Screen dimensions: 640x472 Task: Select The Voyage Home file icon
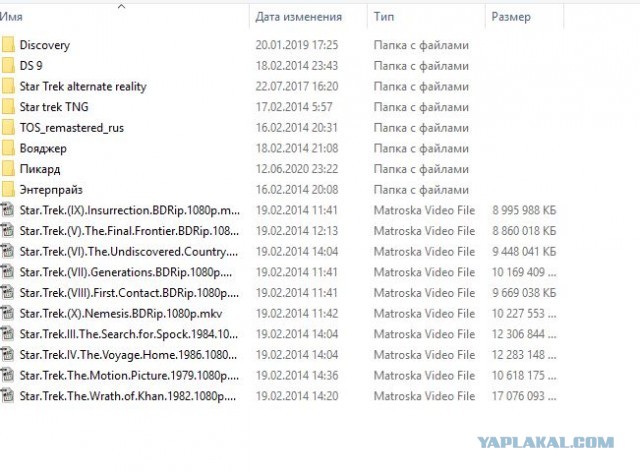(x=7, y=354)
